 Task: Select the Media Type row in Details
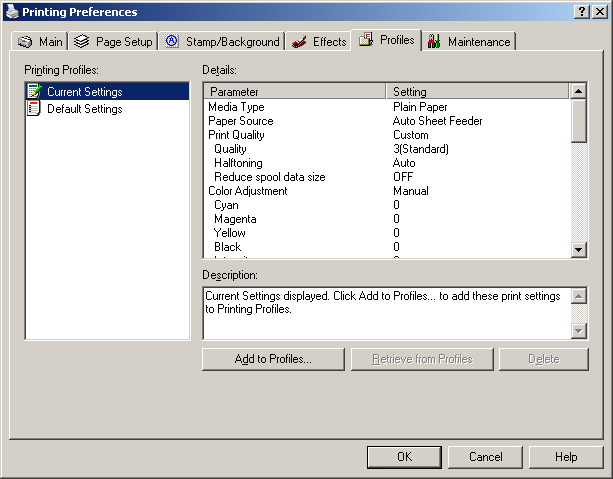point(236,107)
